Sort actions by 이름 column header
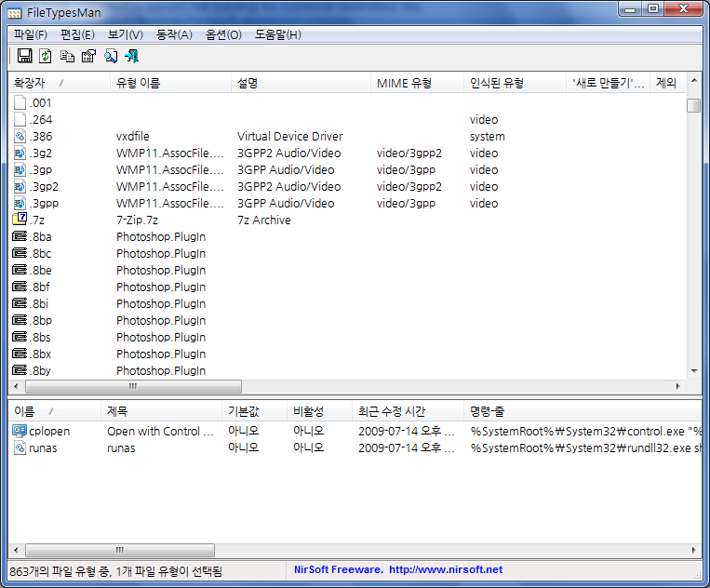The height and width of the screenshot is (588, 710). tap(55, 411)
